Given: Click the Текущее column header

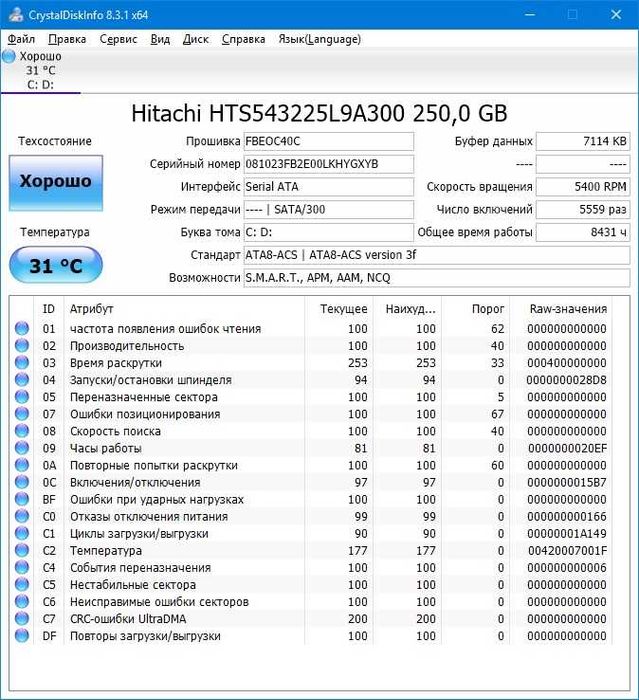Looking at the screenshot, I should (339, 308).
